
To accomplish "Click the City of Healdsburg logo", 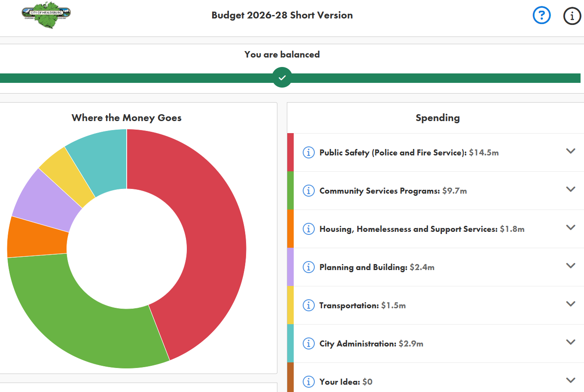I will coord(46,14).
